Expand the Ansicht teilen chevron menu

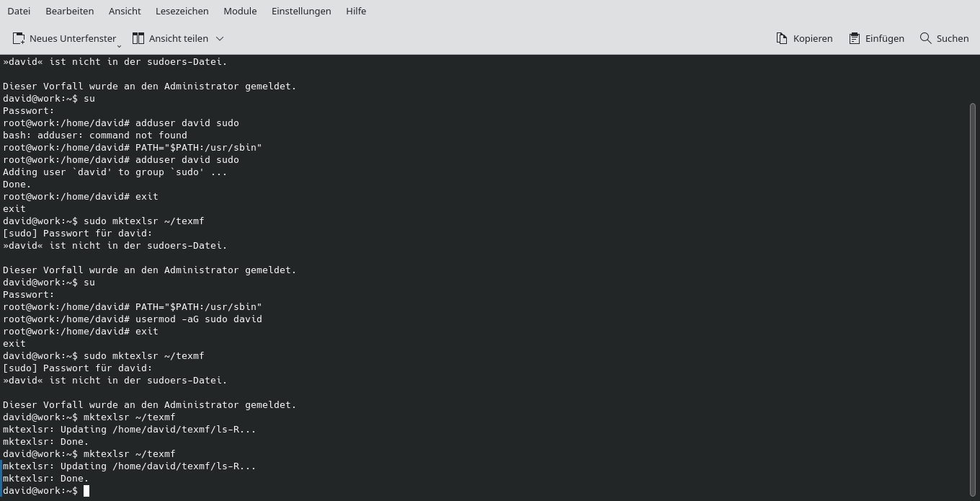point(219,38)
